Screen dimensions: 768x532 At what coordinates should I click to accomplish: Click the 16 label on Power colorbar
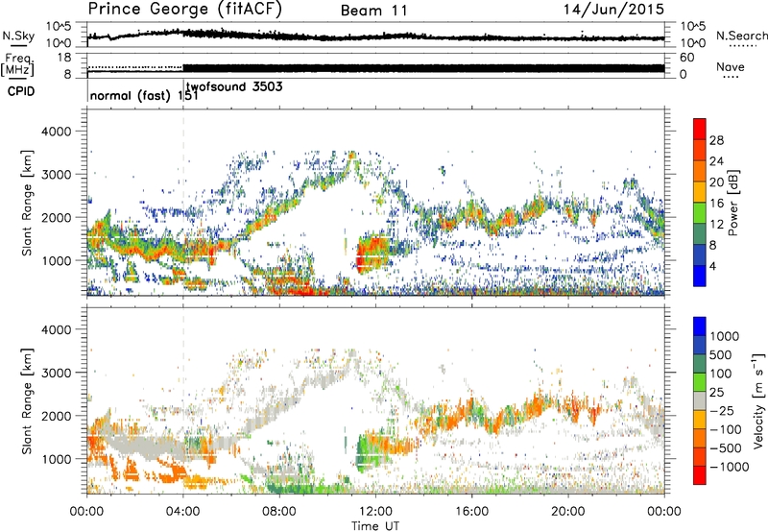tap(716, 204)
